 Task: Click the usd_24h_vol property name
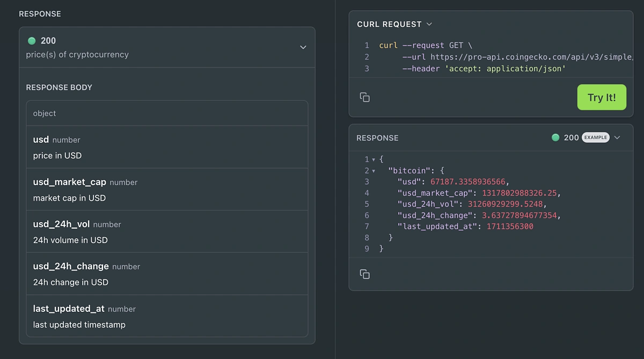61,224
